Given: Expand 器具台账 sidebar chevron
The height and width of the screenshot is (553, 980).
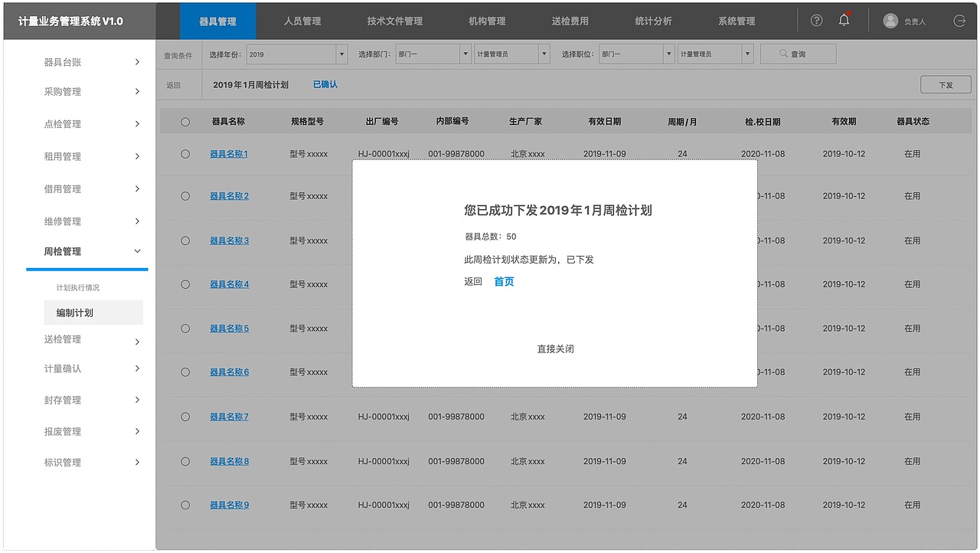Looking at the screenshot, I should click(137, 62).
